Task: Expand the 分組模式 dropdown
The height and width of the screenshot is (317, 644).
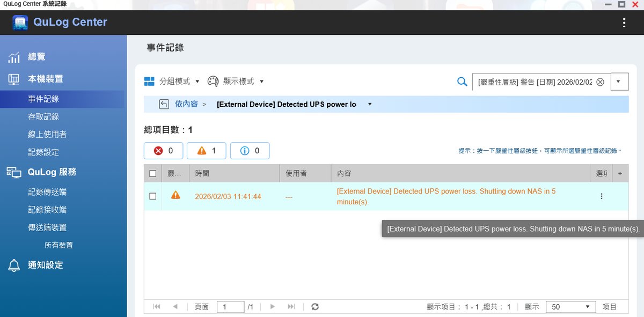Action: (x=172, y=82)
